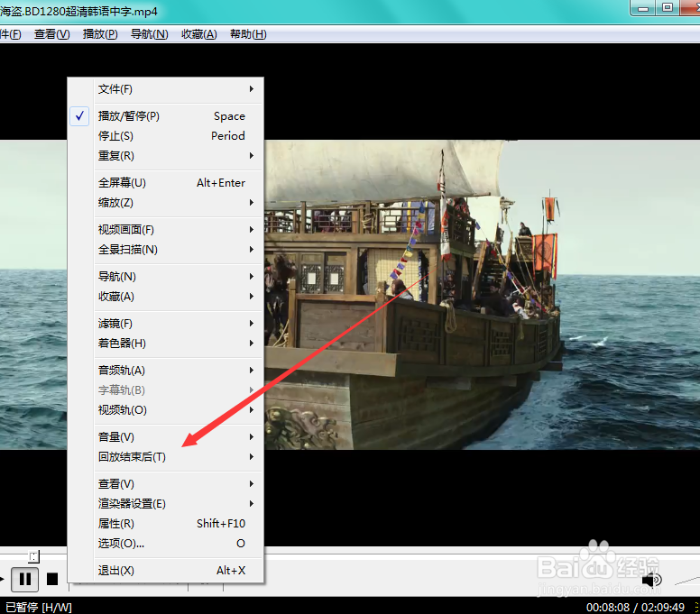Click the 已暂停 [H/W] status text
The image size is (700, 614).
coord(39,607)
